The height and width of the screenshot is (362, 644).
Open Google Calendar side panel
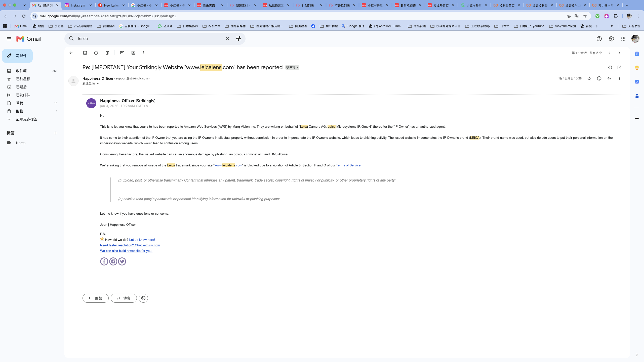637,54
